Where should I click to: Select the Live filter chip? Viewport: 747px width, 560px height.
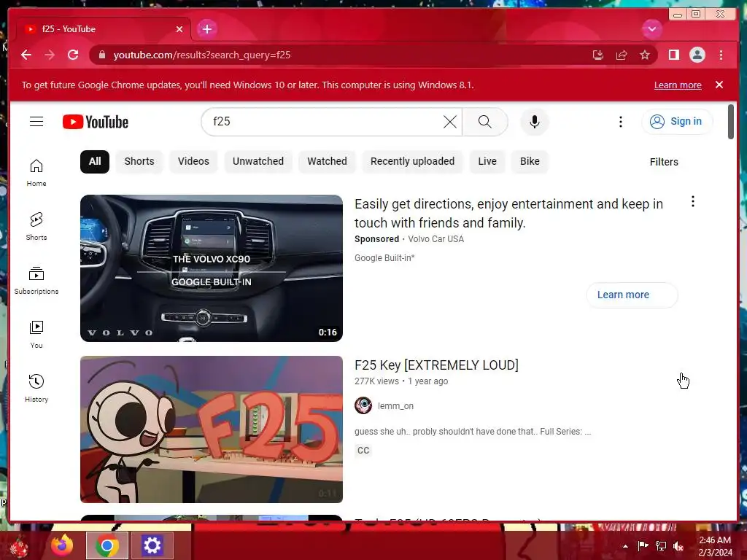click(487, 161)
